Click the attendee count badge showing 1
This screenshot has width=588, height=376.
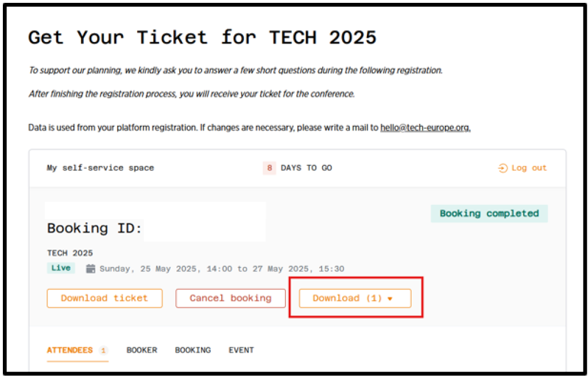[103, 350]
